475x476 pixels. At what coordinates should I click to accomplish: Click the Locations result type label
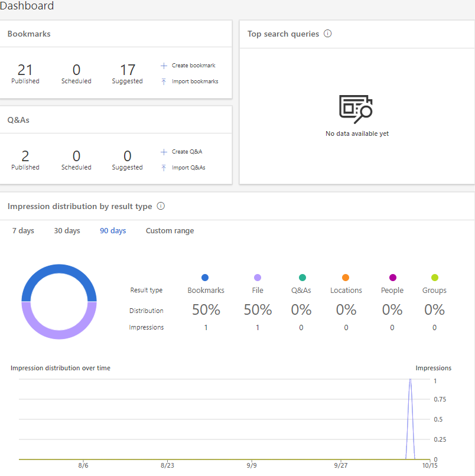click(346, 291)
